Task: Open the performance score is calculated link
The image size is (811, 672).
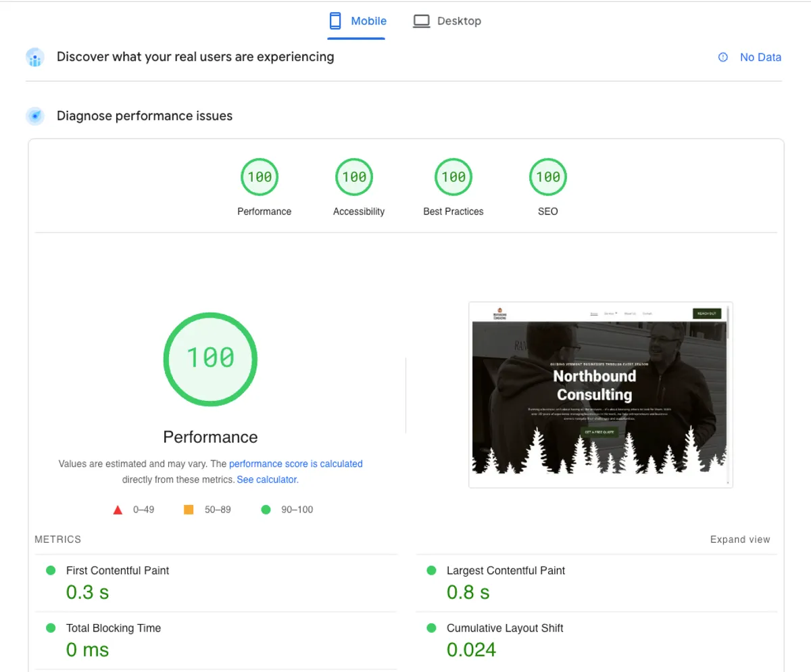Action: [296, 464]
